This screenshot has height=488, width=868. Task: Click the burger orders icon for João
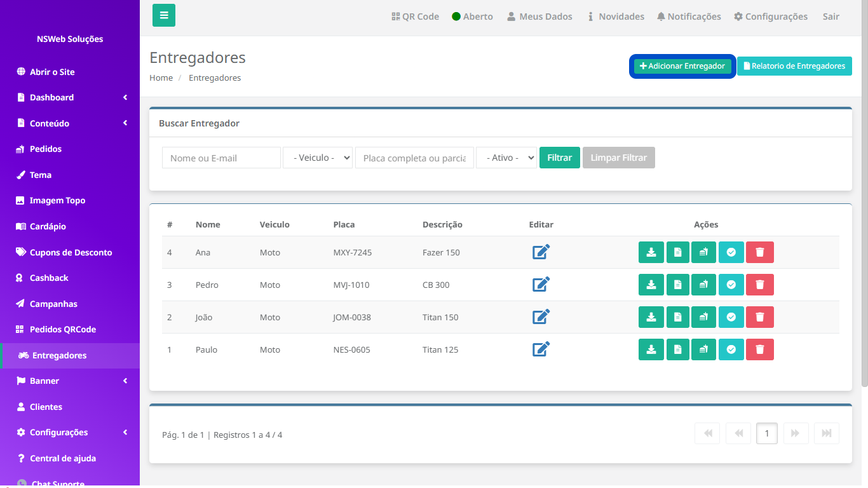pyautogui.click(x=703, y=317)
